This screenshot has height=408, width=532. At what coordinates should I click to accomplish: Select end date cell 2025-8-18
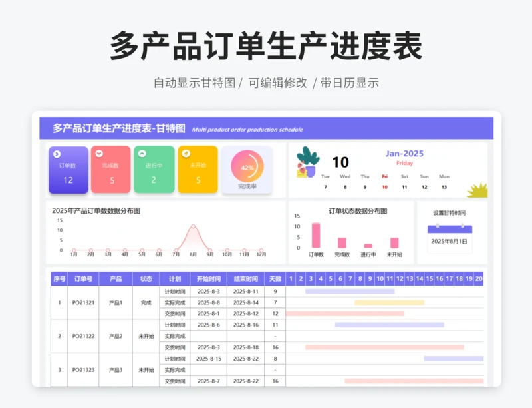coord(246,347)
